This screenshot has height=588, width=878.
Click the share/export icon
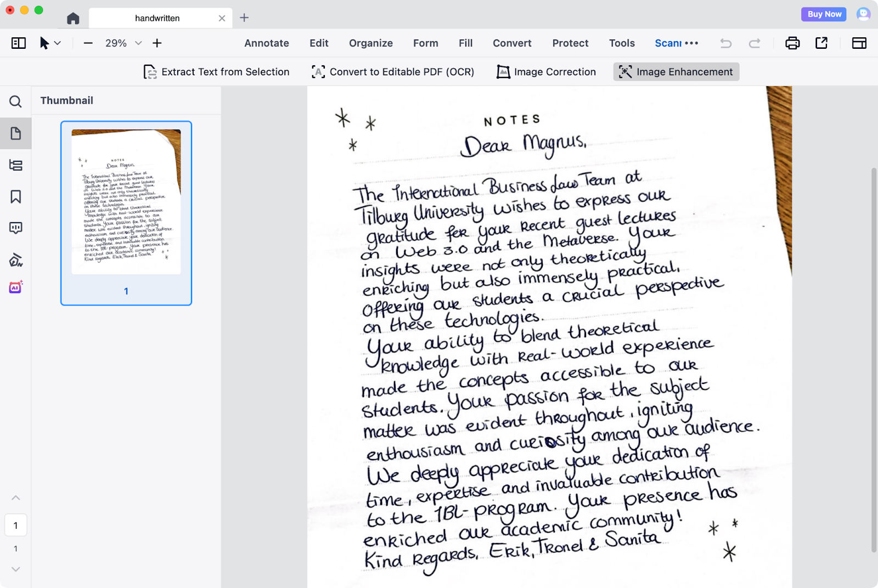point(821,43)
